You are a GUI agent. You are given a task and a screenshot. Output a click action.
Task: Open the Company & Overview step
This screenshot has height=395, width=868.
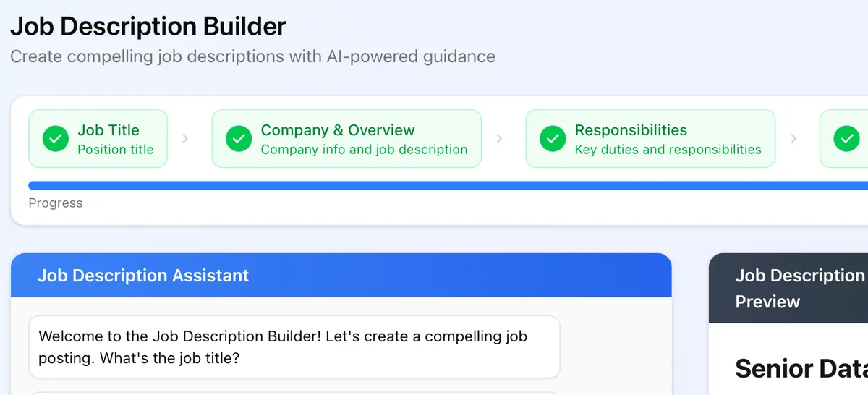pos(338,130)
